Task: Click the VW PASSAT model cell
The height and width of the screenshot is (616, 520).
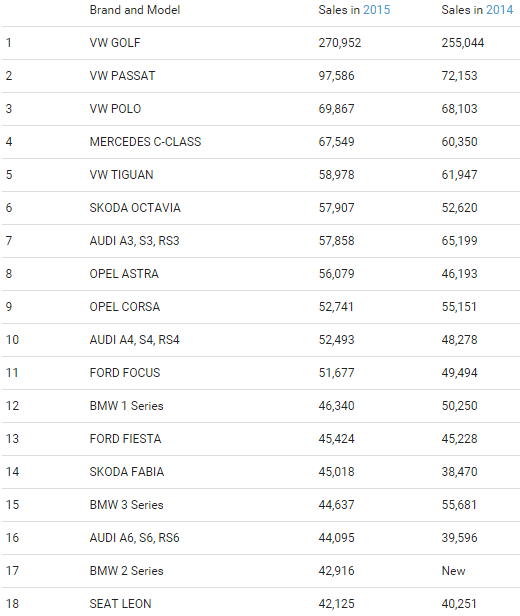Action: pyautogui.click(x=122, y=76)
